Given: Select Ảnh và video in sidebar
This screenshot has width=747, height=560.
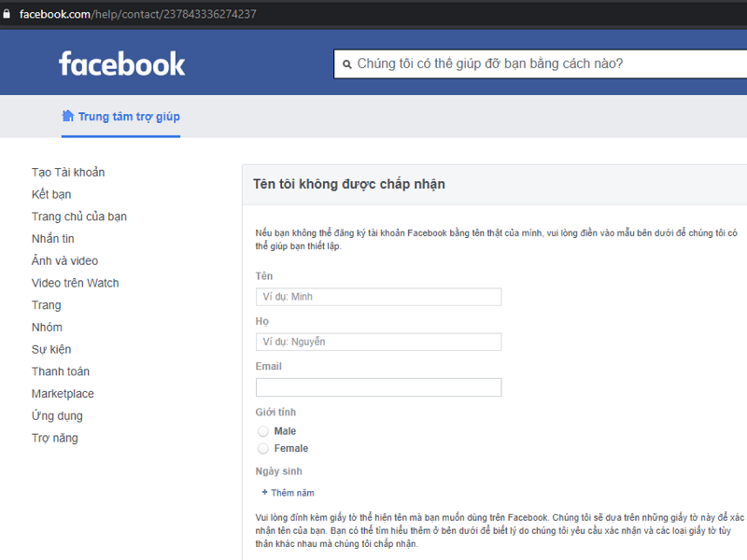Looking at the screenshot, I should point(64,261).
